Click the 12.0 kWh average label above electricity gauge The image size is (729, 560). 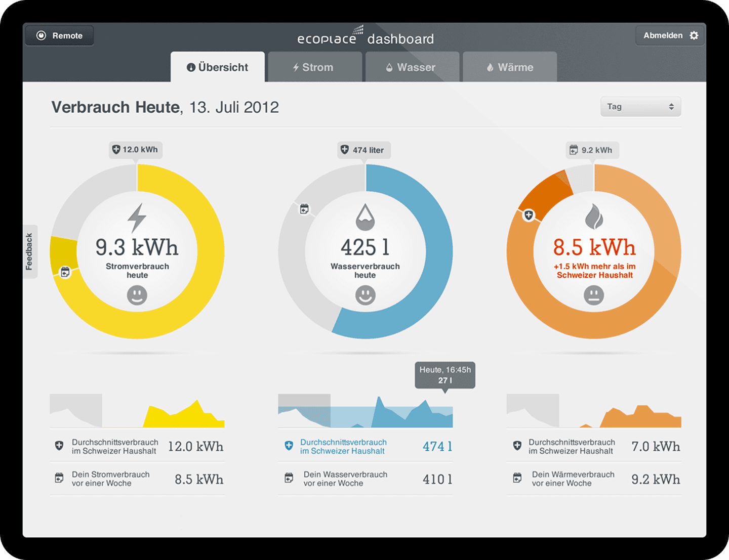(135, 150)
